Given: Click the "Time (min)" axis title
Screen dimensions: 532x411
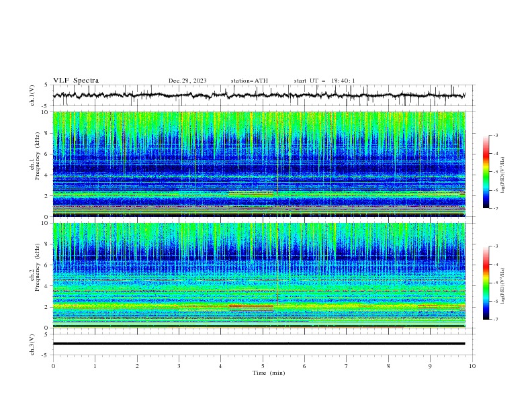Looking at the screenshot, I should tap(269, 373).
